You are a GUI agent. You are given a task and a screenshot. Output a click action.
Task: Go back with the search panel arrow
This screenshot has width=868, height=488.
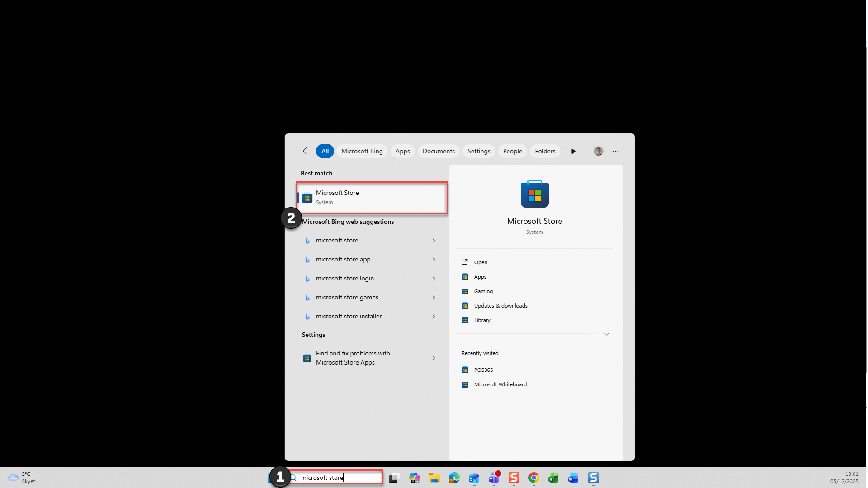coord(306,151)
